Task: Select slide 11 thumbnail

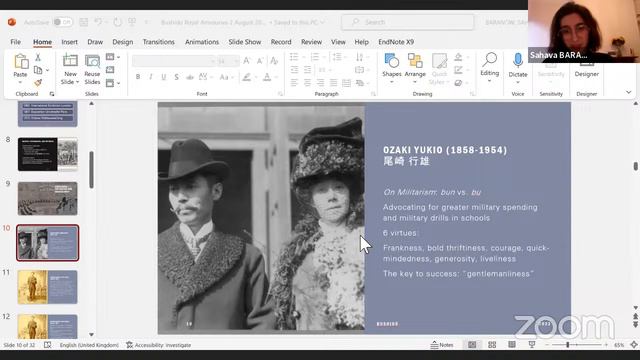Action: (x=47, y=287)
